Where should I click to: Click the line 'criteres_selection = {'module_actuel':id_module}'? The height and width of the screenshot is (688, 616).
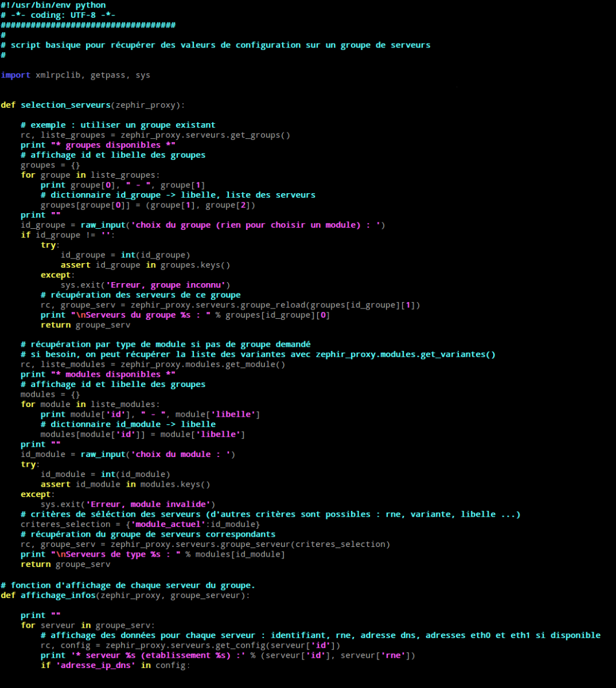pos(141,525)
